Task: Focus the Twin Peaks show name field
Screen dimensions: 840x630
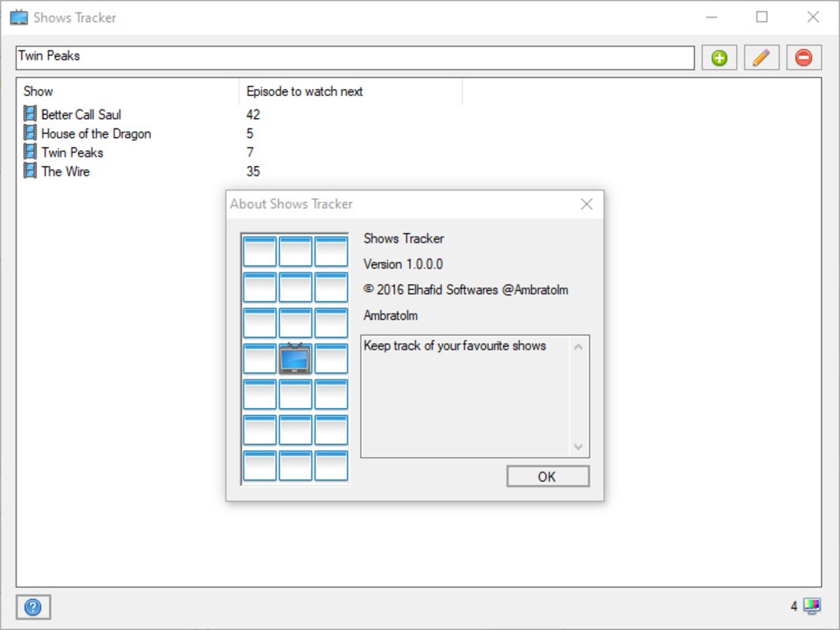Action: pyautogui.click(x=355, y=57)
